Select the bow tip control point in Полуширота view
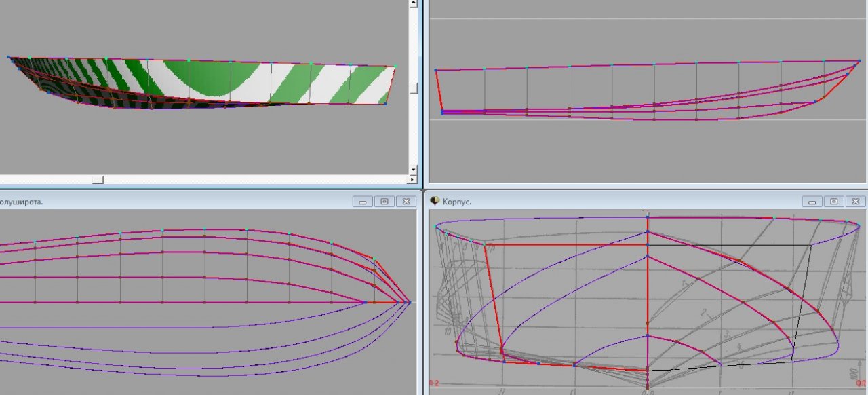Viewport: 868px width, 395px height. coord(408,302)
